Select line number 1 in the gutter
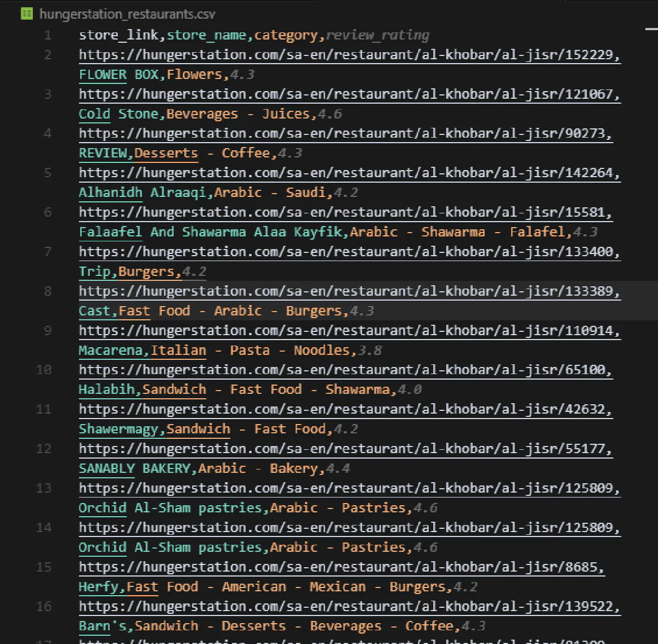 [48, 35]
